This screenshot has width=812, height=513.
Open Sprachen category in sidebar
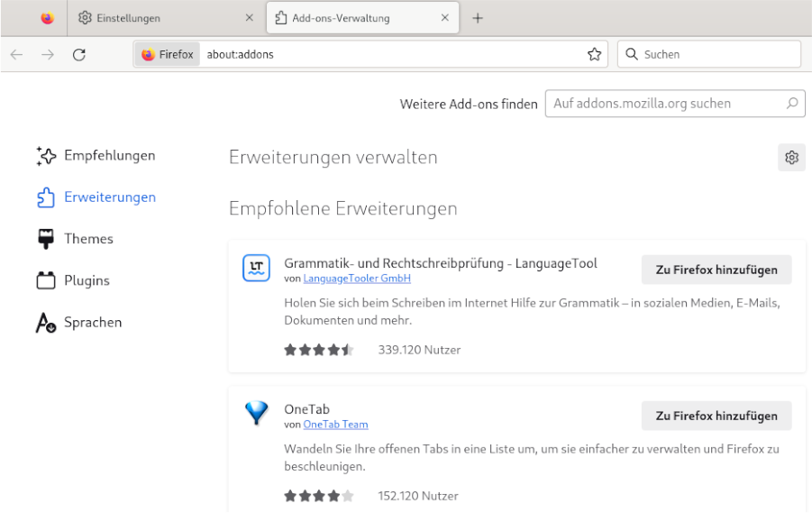click(79, 322)
